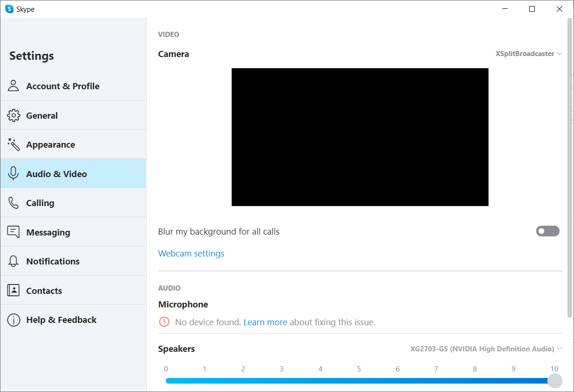Expand the Speakers device dropdown chevron
This screenshot has height=392, width=574.
[560, 349]
